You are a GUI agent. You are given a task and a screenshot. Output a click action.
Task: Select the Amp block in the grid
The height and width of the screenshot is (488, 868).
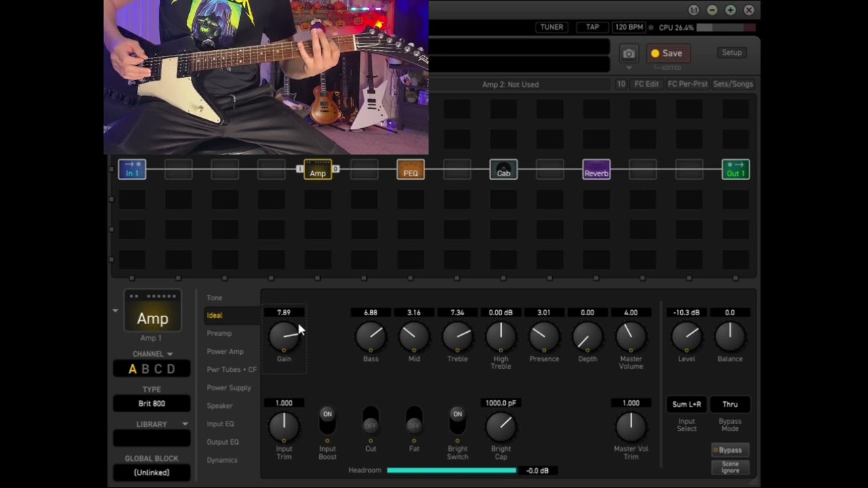[x=317, y=169]
